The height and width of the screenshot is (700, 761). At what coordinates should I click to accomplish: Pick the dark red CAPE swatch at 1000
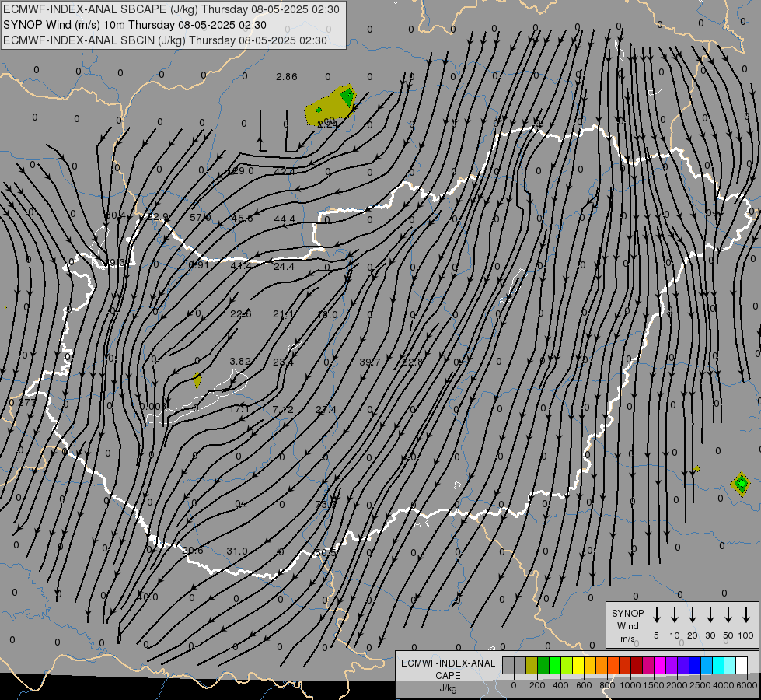637,665
